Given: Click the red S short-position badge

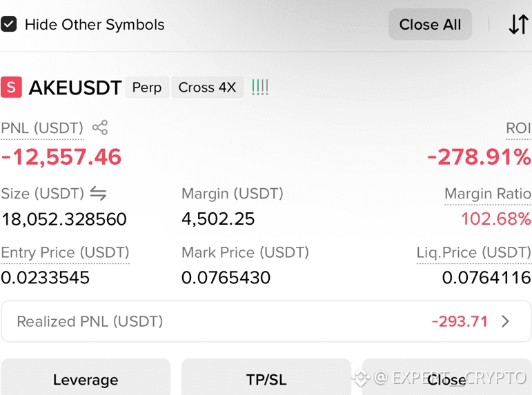Looking at the screenshot, I should [11, 87].
